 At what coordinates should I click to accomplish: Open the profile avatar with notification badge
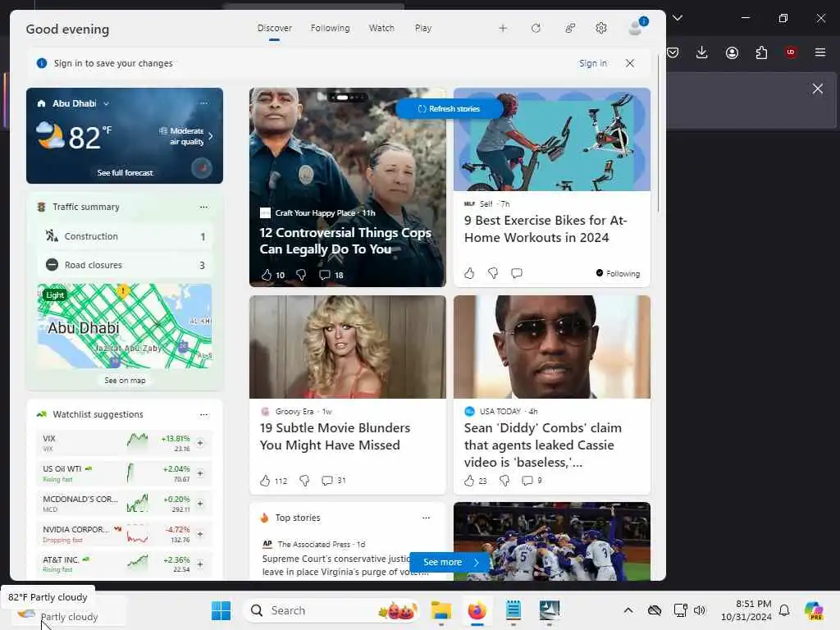(x=637, y=27)
